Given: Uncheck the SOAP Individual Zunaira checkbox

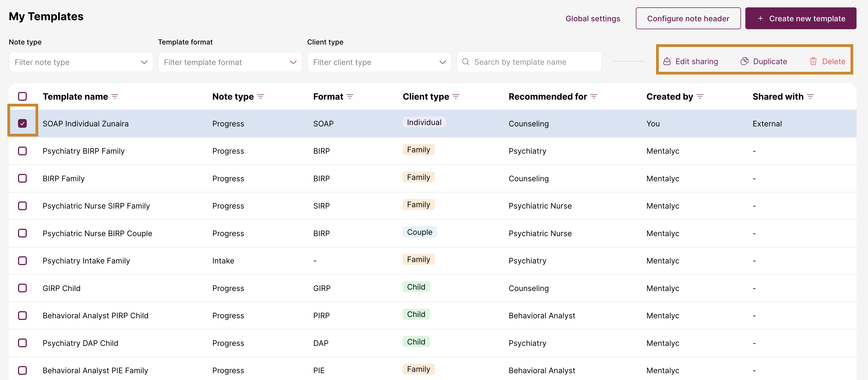Looking at the screenshot, I should (x=23, y=124).
